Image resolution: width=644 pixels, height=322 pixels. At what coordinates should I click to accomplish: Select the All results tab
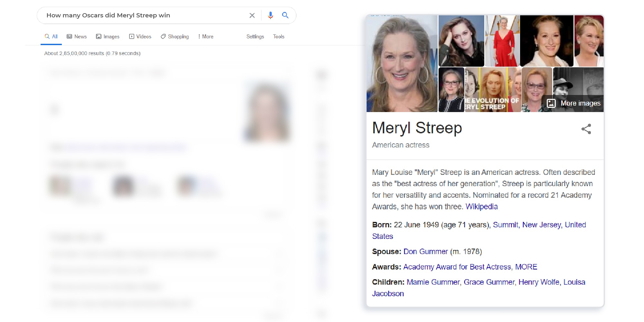click(x=51, y=37)
